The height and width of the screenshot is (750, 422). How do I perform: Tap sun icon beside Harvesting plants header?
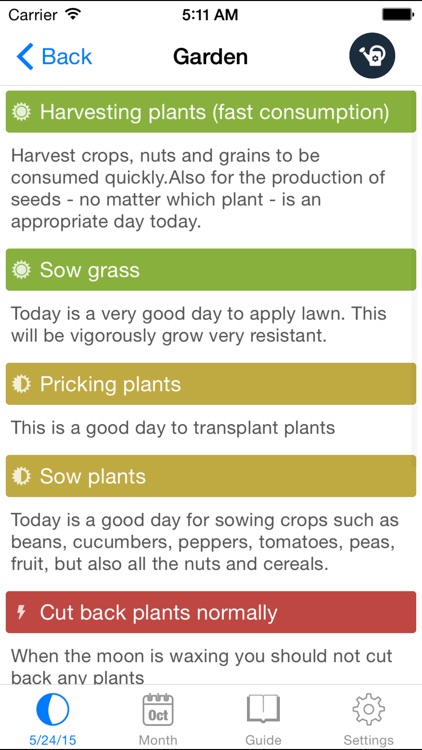tap(21, 112)
